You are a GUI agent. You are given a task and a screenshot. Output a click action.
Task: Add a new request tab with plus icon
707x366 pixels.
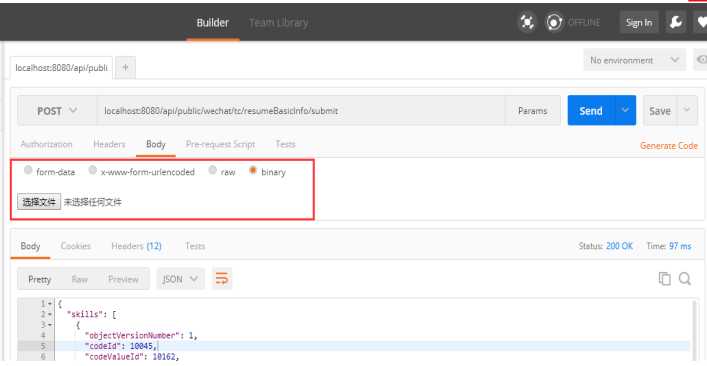126,68
